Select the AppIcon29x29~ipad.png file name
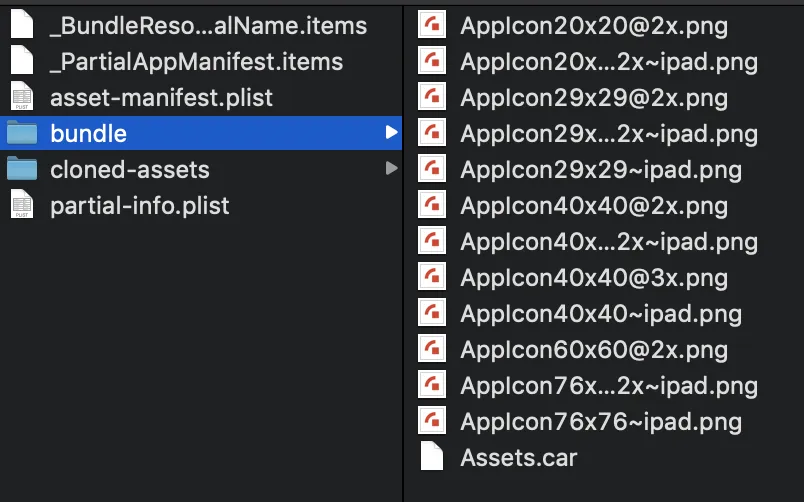The width and height of the screenshot is (804, 502). point(601,170)
